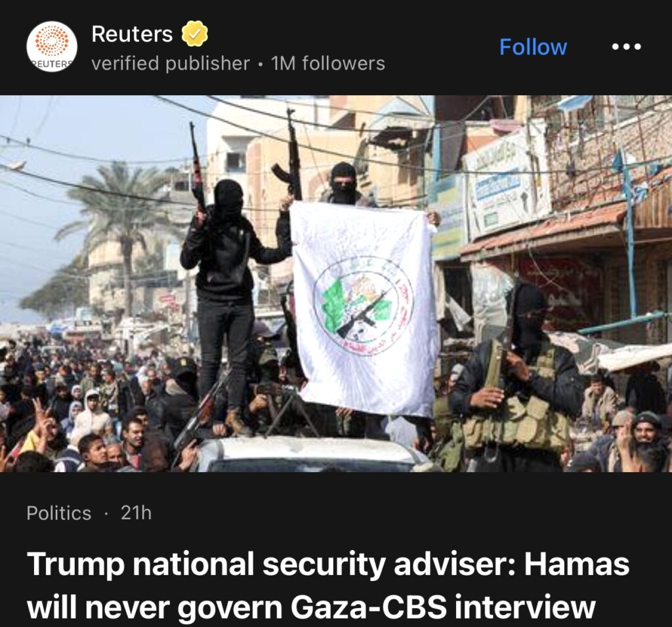Image resolution: width=672 pixels, height=627 pixels.
Task: Select the "verified publisher" label
Action: tap(171, 64)
